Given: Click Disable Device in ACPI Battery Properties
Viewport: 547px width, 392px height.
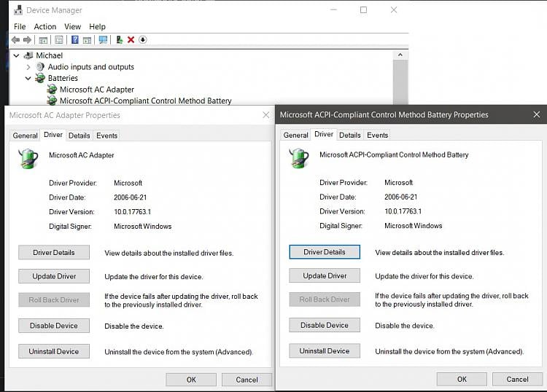Looking at the screenshot, I should pyautogui.click(x=325, y=325).
